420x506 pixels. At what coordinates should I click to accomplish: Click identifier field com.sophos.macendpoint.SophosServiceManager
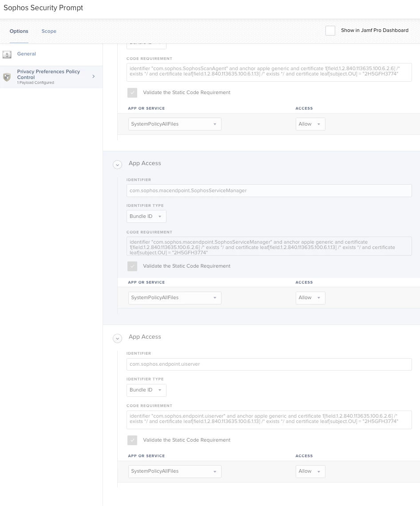(269, 190)
